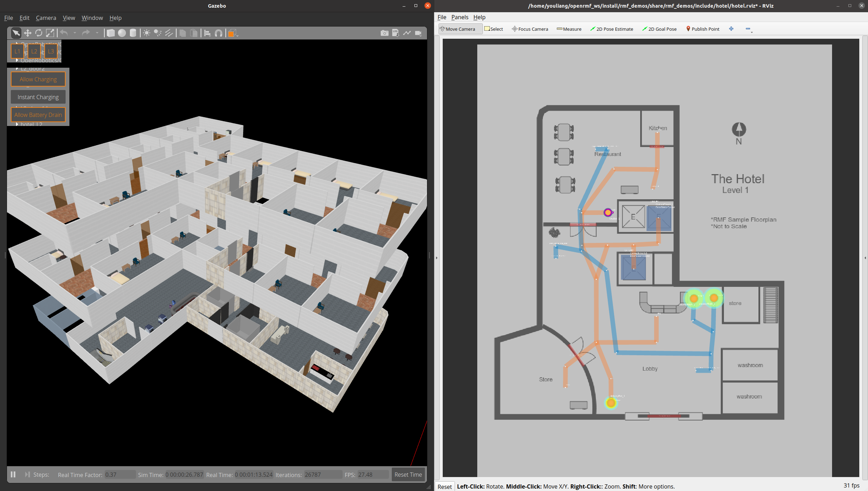Add a point light
Screen dimensions: 868x491
click(x=147, y=33)
